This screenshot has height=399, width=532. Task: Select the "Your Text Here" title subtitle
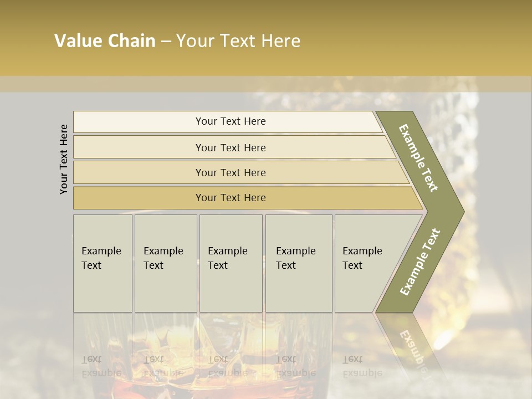(x=238, y=41)
